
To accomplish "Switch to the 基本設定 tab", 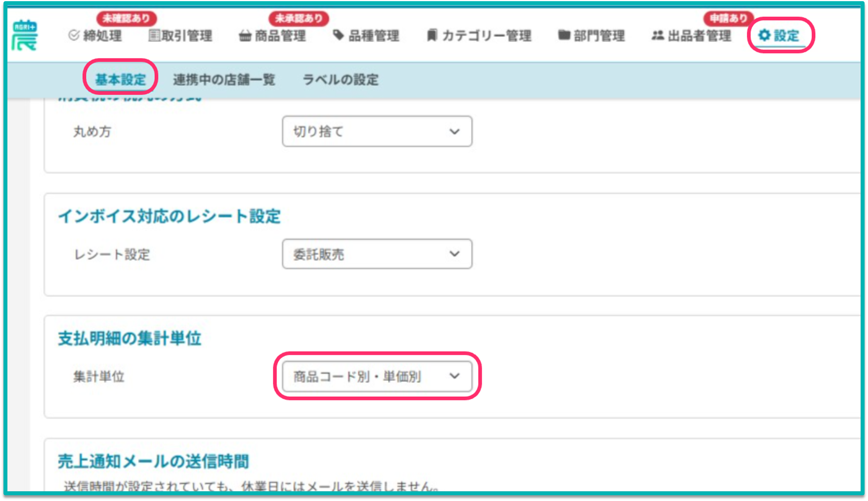I will (120, 79).
